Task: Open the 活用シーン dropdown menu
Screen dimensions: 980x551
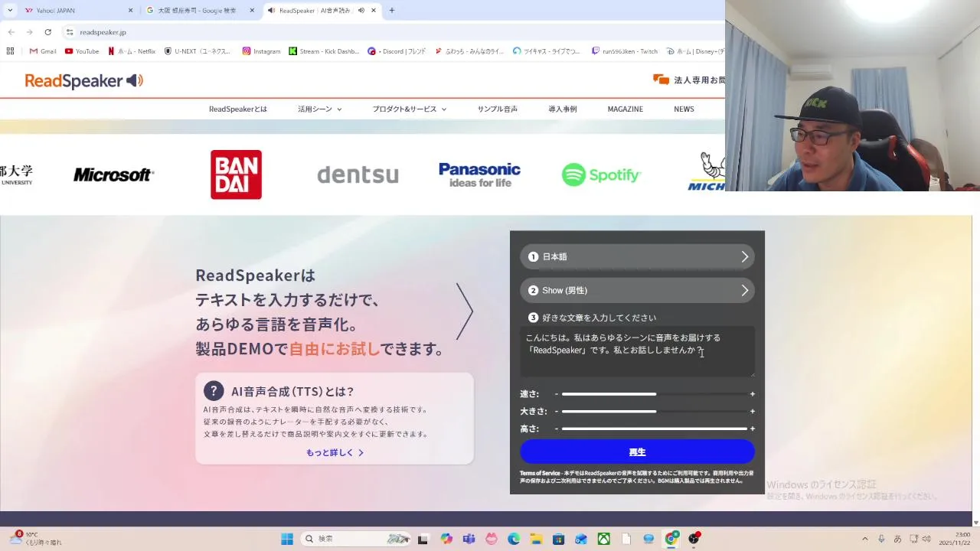Action: pyautogui.click(x=320, y=109)
